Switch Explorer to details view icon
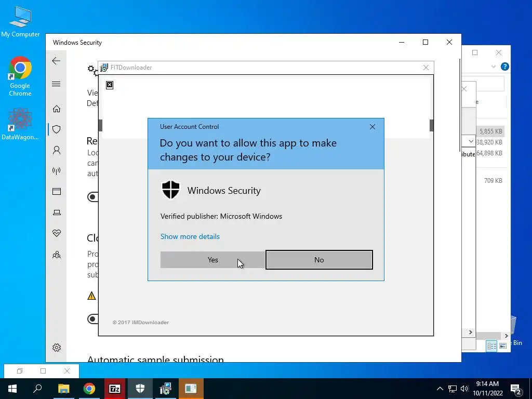 (x=491, y=346)
